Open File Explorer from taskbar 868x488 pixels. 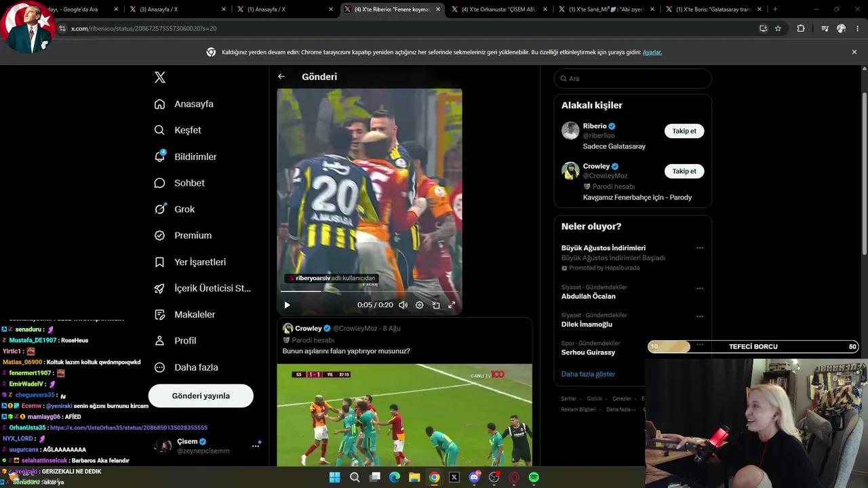tap(414, 477)
